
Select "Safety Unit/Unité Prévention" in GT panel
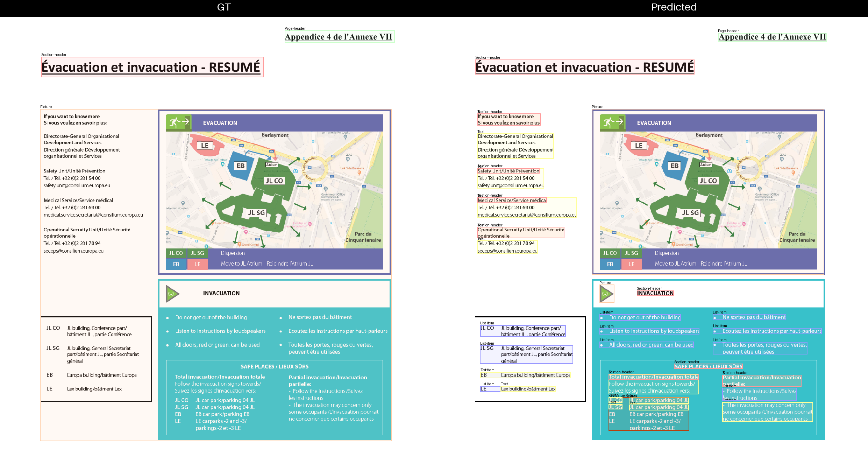[x=74, y=171]
